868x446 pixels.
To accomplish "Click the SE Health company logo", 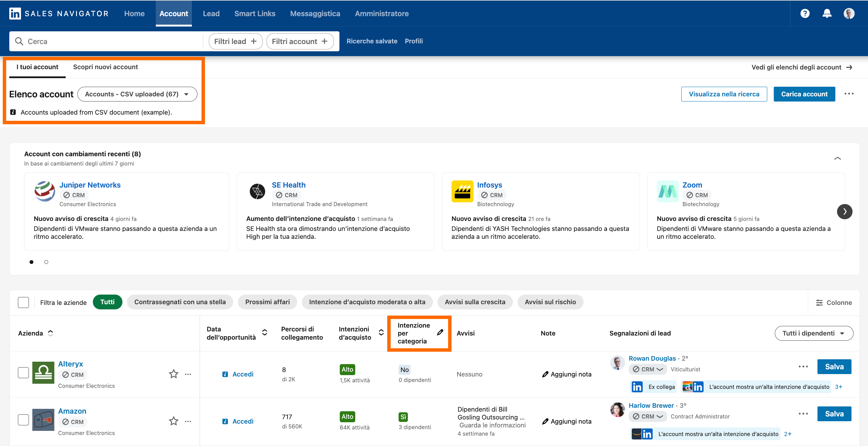I will point(257,191).
